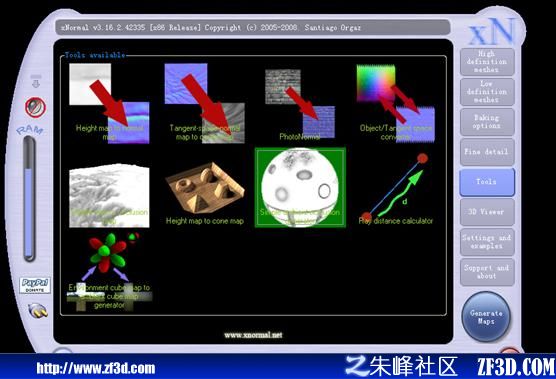Open Height map to occlusion tool
556x379 pixels.
tap(109, 195)
